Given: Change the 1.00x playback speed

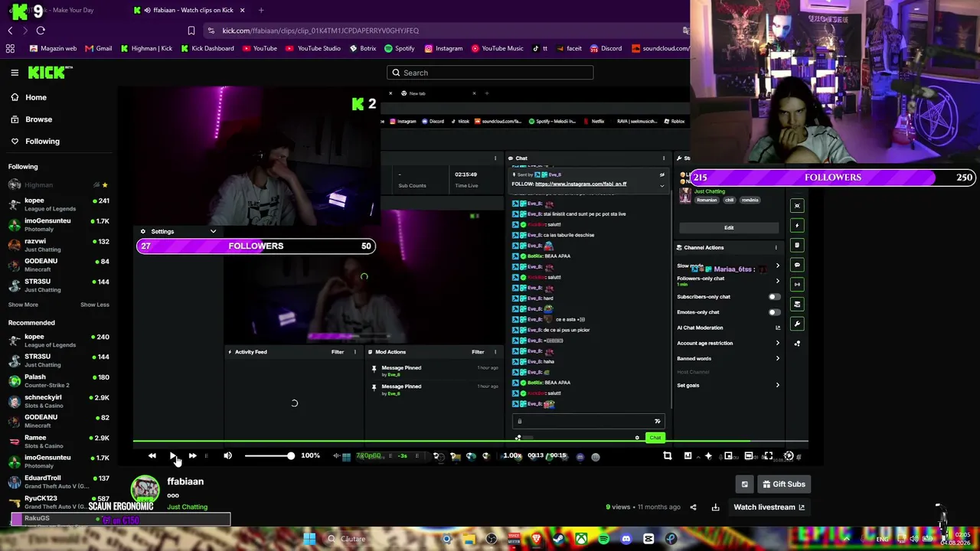Looking at the screenshot, I should pos(512,456).
